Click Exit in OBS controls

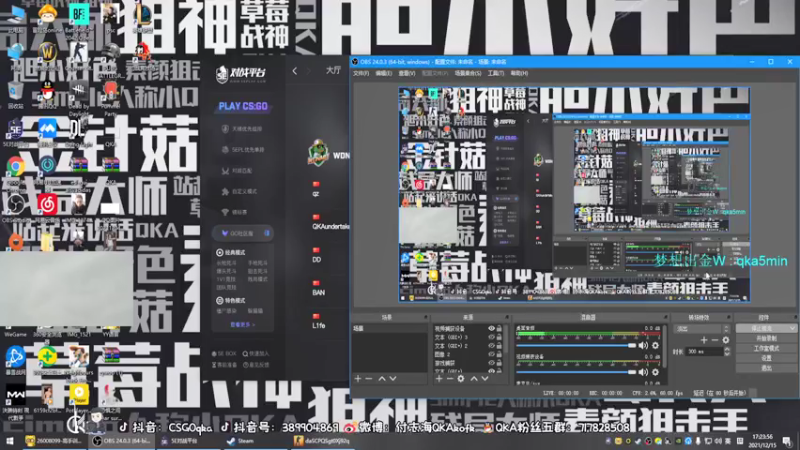pyautogui.click(x=766, y=368)
